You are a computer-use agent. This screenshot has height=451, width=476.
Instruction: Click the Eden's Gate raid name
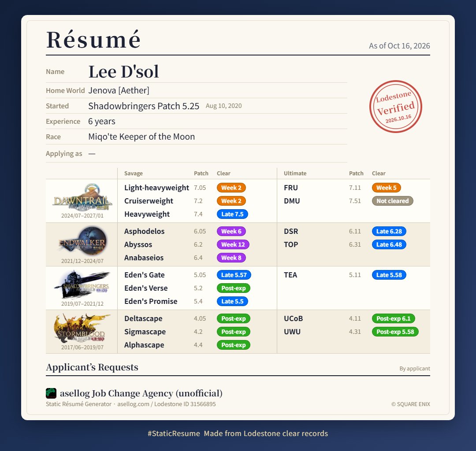click(x=145, y=275)
